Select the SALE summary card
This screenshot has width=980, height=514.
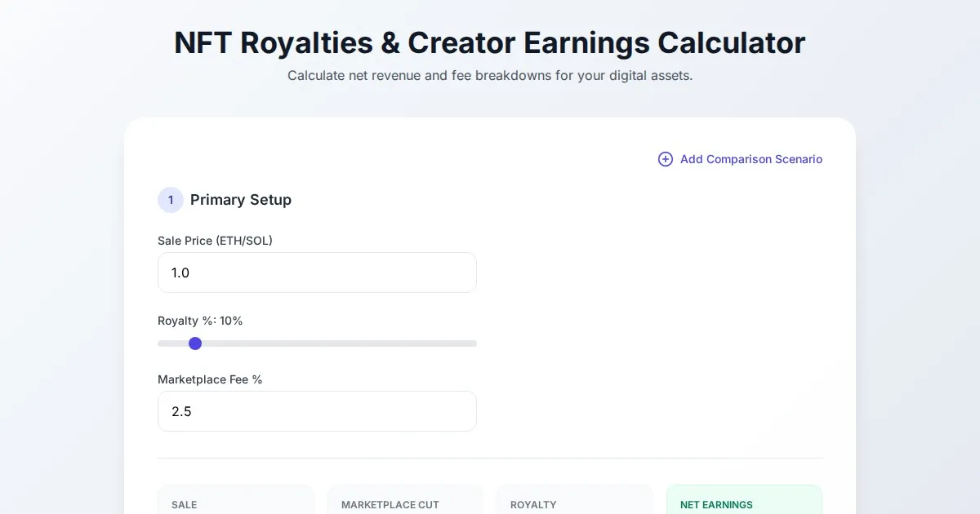click(235, 501)
